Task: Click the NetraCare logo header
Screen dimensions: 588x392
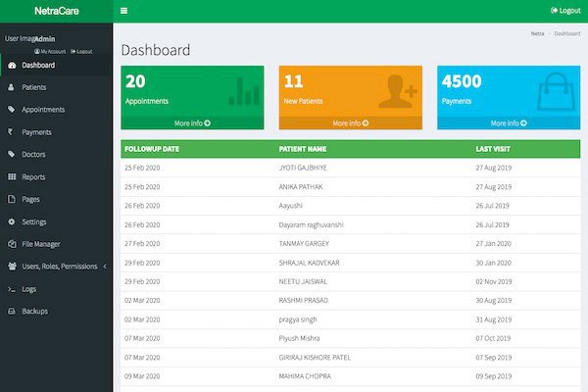Action: pyautogui.click(x=56, y=12)
